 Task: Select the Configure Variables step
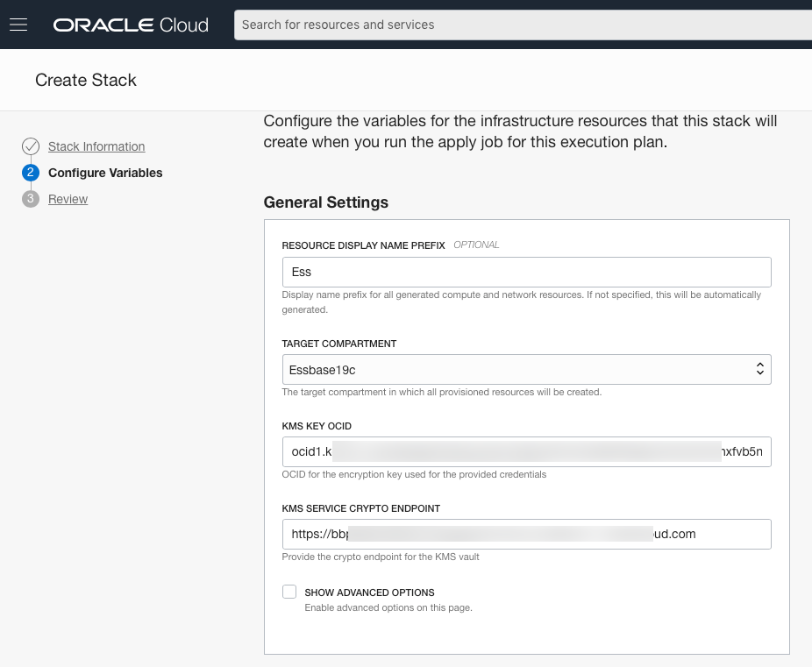(x=105, y=173)
